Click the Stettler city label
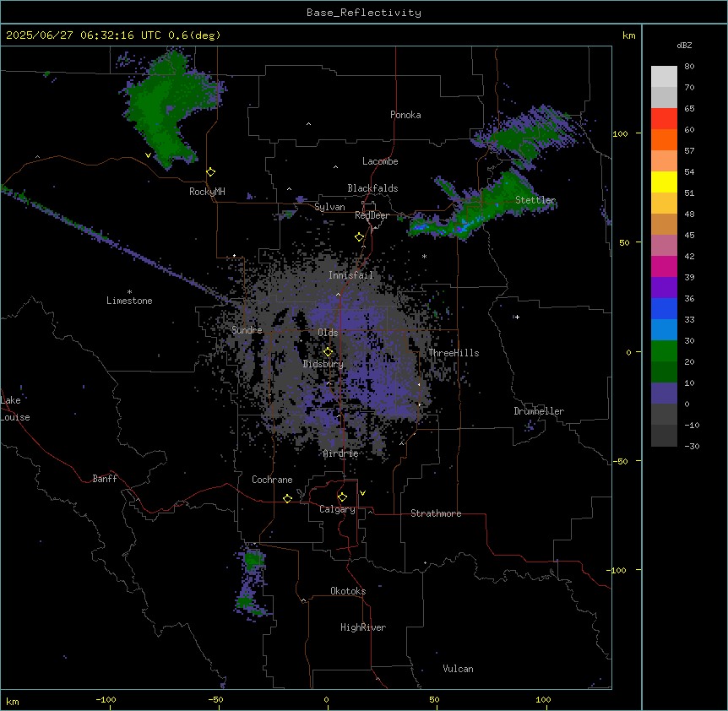This screenshot has height=711, width=728. pyautogui.click(x=535, y=200)
